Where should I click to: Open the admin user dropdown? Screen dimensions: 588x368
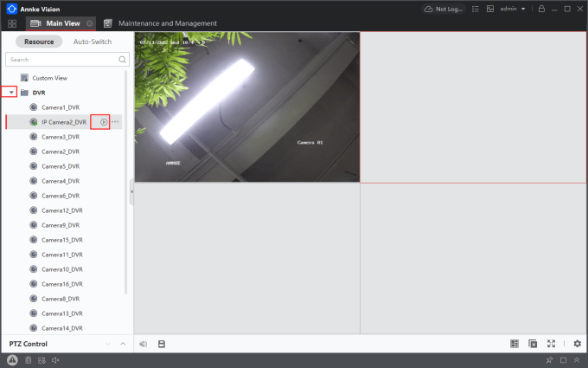click(x=513, y=9)
